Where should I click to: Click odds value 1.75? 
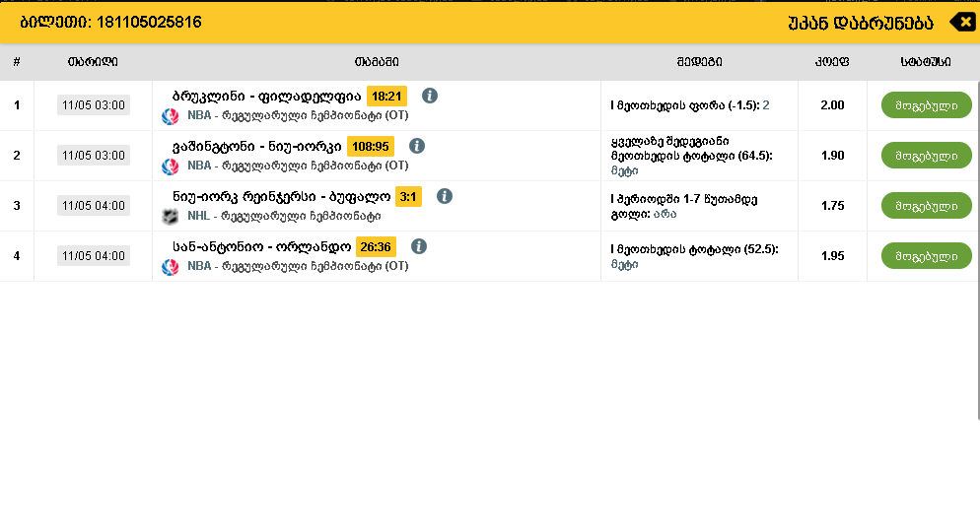click(x=832, y=206)
